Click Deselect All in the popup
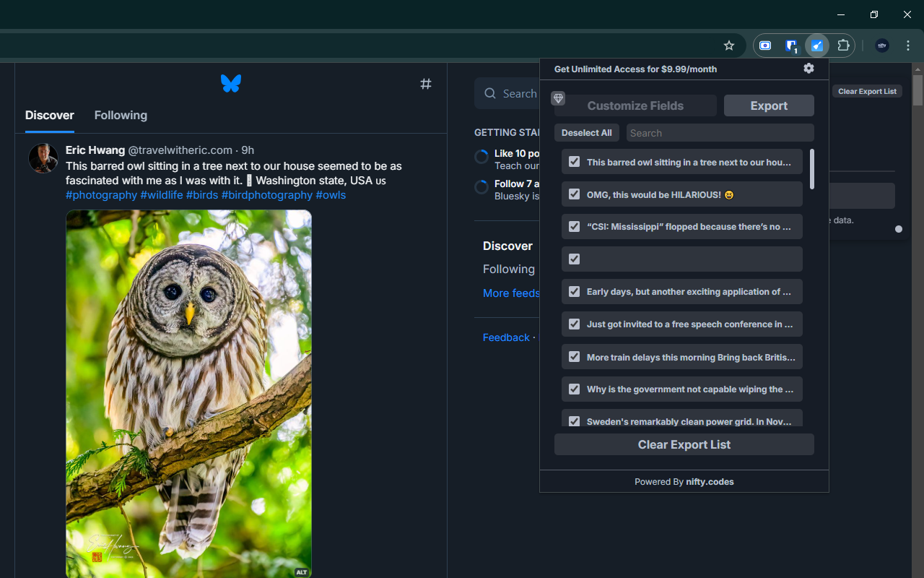This screenshot has width=924, height=578. 586,133
